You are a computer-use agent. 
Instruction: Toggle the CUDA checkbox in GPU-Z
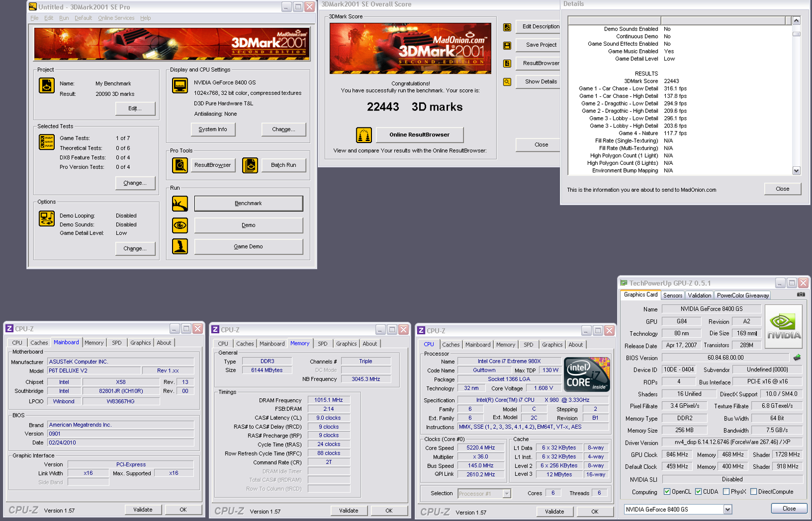click(698, 492)
